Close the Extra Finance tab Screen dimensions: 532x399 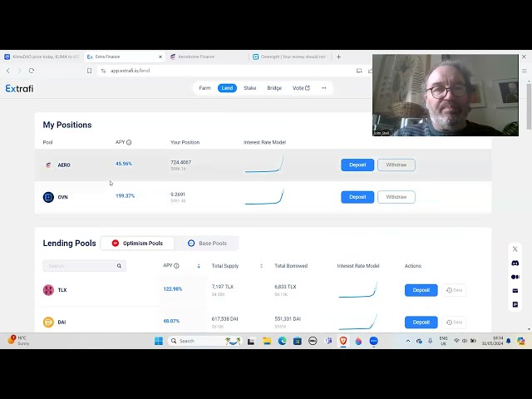tap(160, 57)
